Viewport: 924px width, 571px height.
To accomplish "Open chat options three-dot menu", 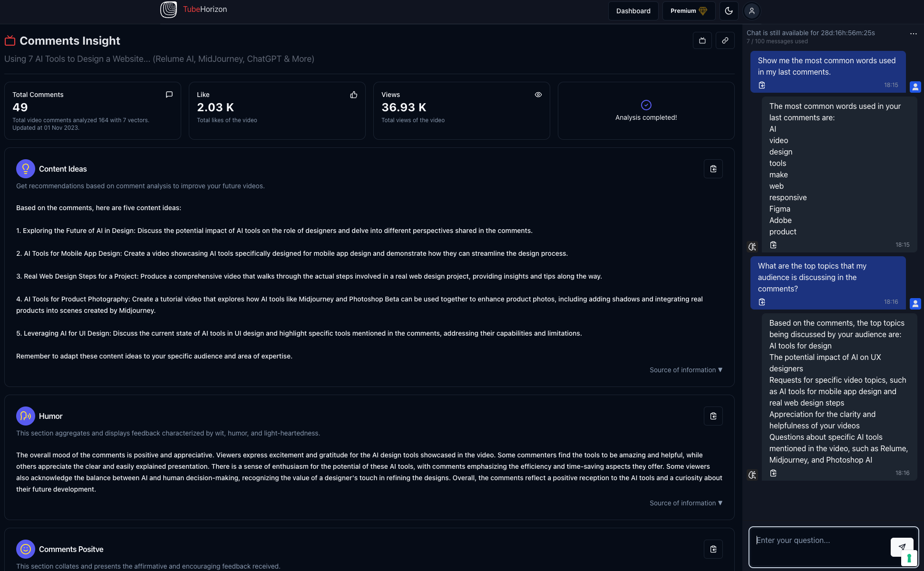I will pos(913,34).
